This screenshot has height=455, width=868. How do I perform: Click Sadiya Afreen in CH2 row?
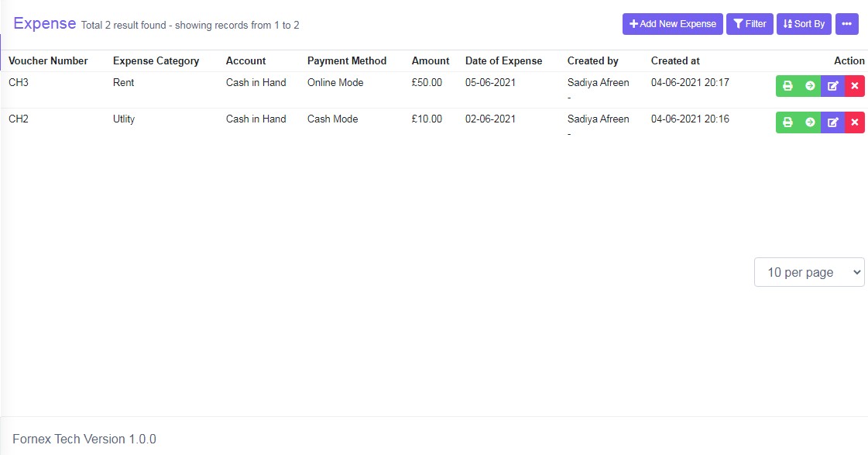pyautogui.click(x=599, y=119)
